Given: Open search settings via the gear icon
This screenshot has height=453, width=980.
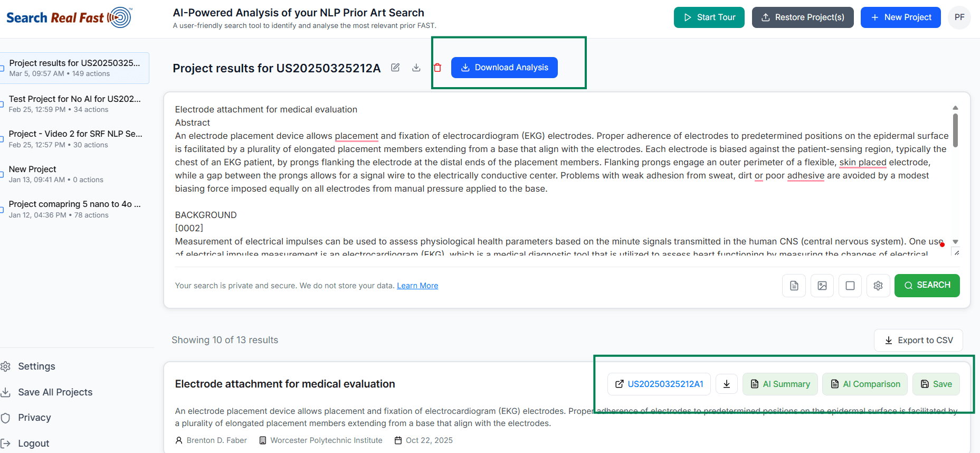Looking at the screenshot, I should 878,285.
